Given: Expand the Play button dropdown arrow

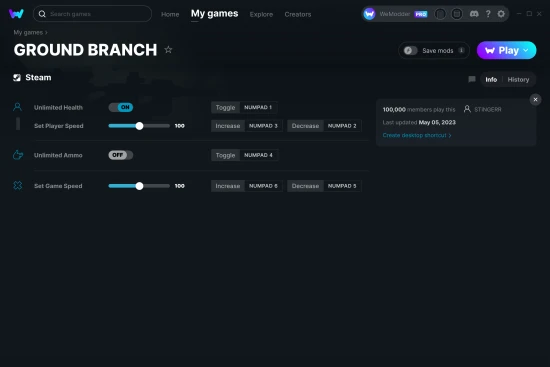Looking at the screenshot, I should click(526, 51).
